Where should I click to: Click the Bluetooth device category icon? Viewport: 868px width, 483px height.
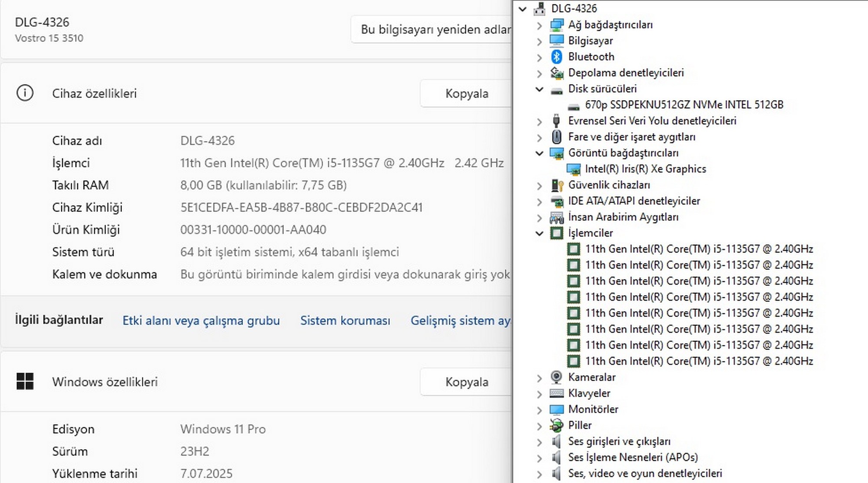coord(556,57)
